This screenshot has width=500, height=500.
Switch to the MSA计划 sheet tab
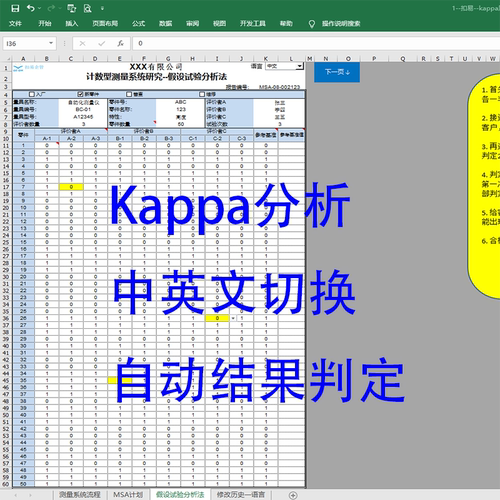click(x=128, y=495)
